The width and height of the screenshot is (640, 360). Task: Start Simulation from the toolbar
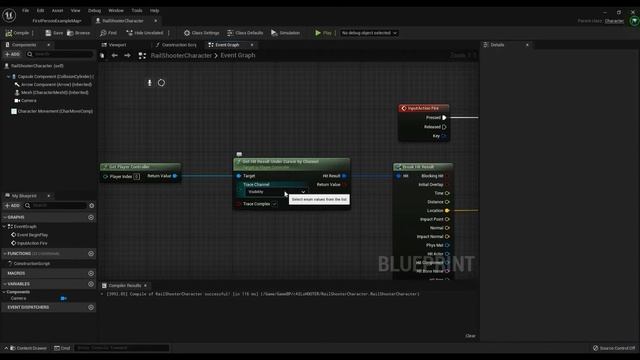[x=285, y=33]
